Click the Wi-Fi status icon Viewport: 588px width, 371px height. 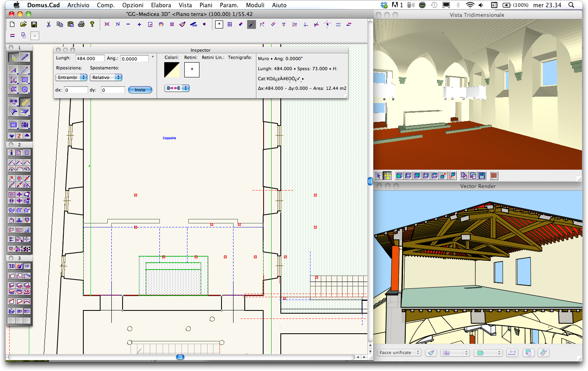pyautogui.click(x=470, y=5)
